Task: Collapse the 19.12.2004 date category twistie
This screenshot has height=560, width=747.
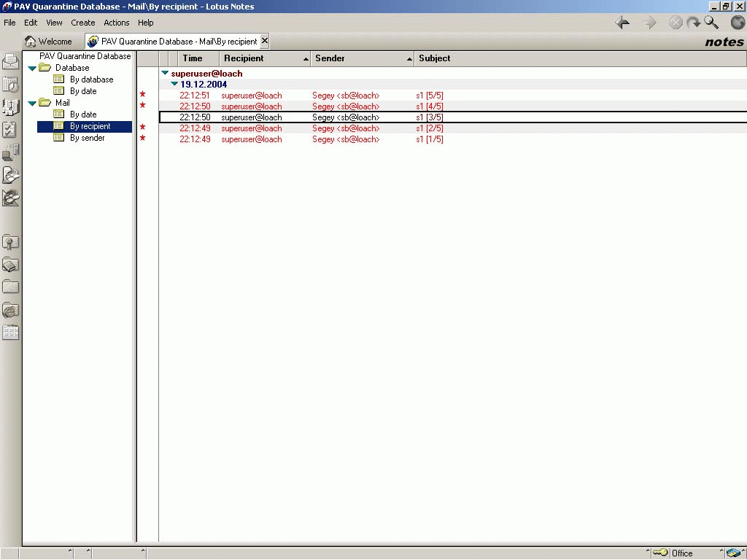Action: [174, 85]
